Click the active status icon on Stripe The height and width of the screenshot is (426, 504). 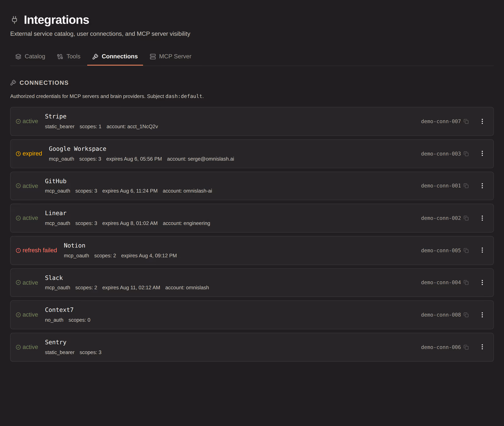click(18, 121)
